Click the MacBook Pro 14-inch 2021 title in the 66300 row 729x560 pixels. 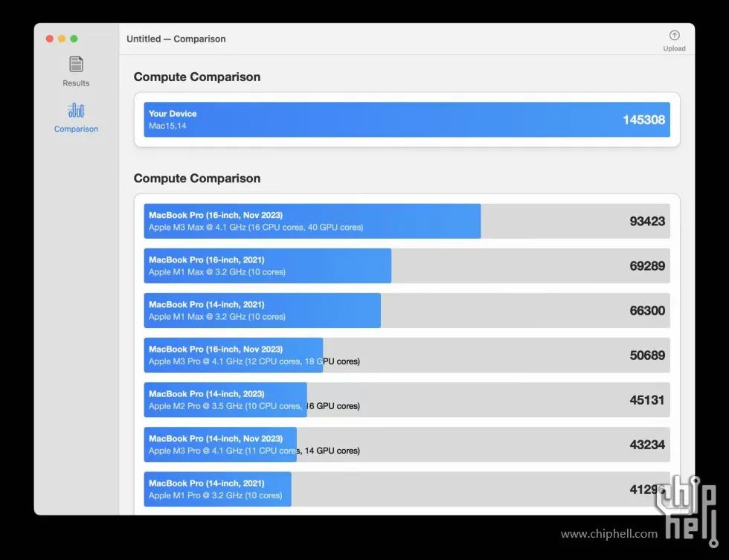[207, 304]
